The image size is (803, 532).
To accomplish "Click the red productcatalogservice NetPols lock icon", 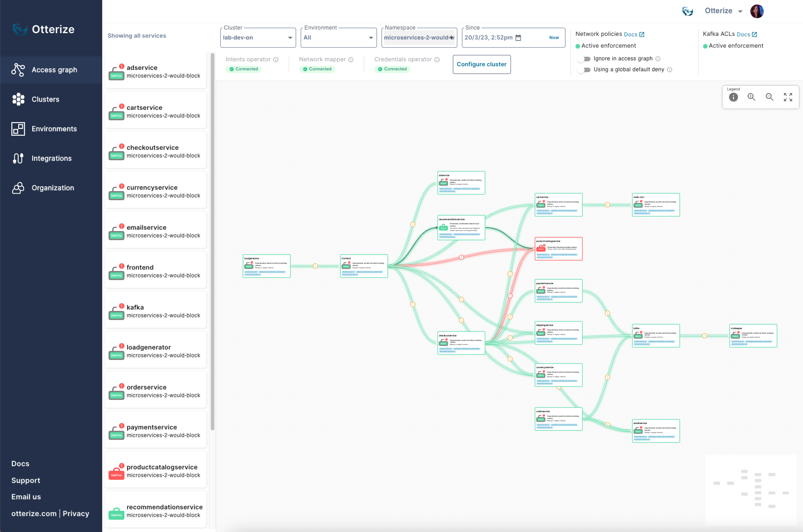I will (x=116, y=472).
